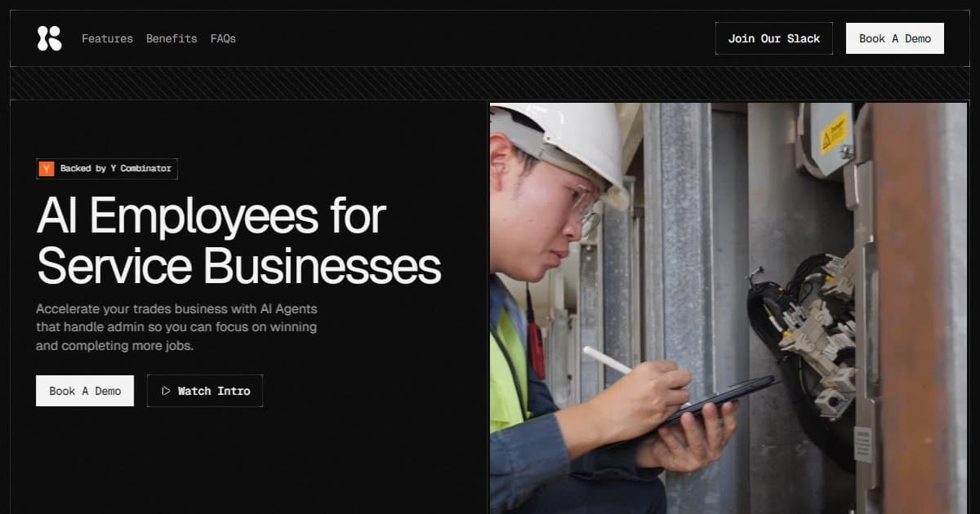Open the Benefits section
This screenshot has width=980, height=514.
point(171,38)
